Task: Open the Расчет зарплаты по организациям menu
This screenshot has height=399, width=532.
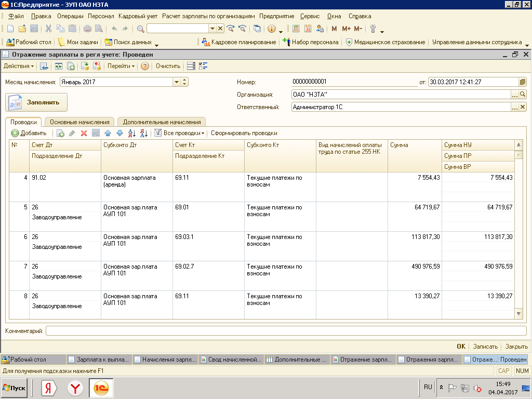Action: coord(208,16)
